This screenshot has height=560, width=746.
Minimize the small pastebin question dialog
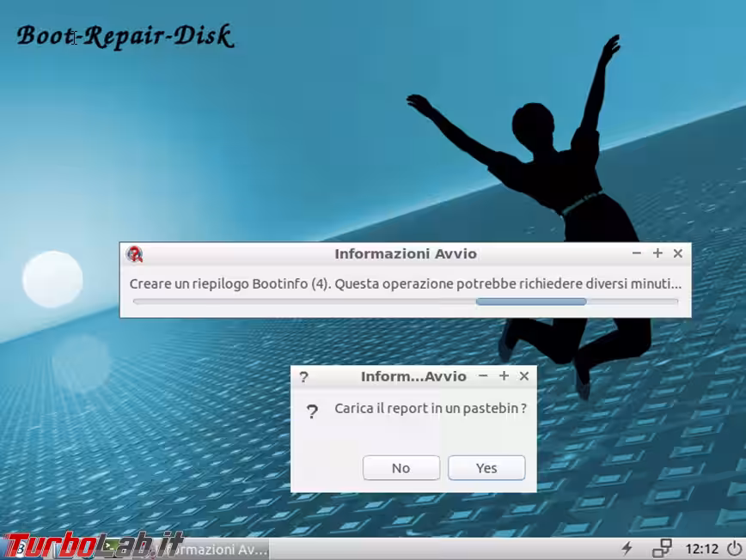point(483,376)
